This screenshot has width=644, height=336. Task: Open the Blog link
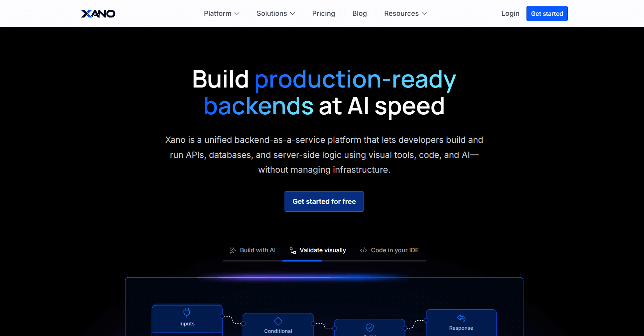359,13
